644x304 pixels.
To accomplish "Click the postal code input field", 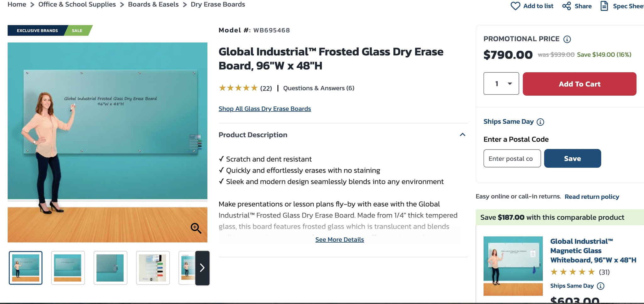I will (x=512, y=158).
